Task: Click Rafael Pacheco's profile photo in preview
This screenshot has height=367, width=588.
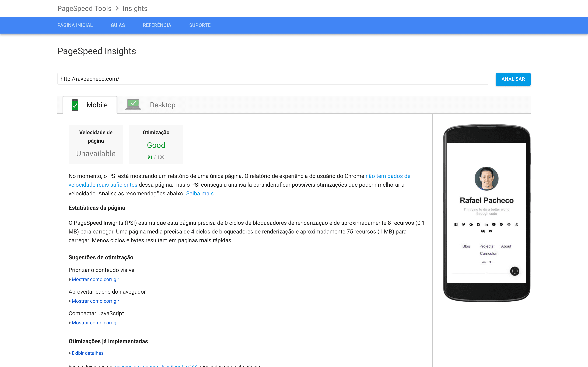Action: click(486, 179)
